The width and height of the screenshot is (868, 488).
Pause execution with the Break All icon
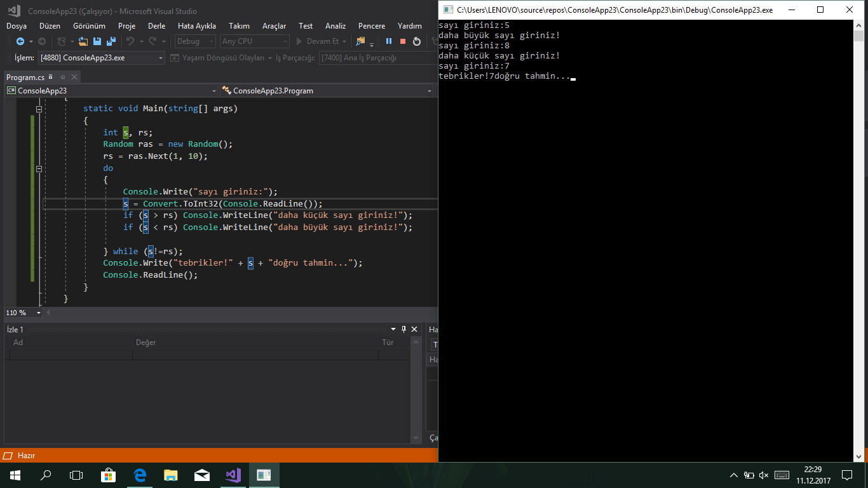tap(388, 41)
